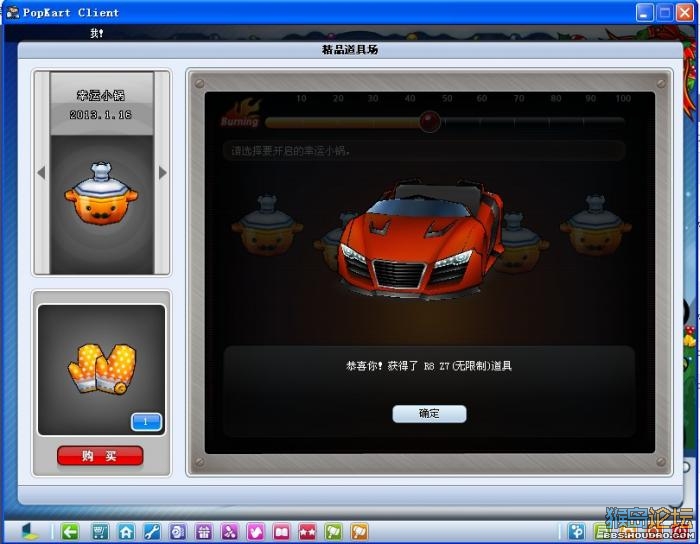
Task: Minimize the PopKart Client window
Action: [x=644, y=12]
